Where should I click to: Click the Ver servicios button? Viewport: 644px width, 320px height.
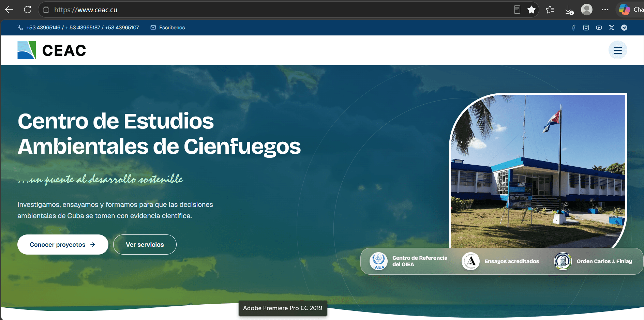(x=145, y=244)
